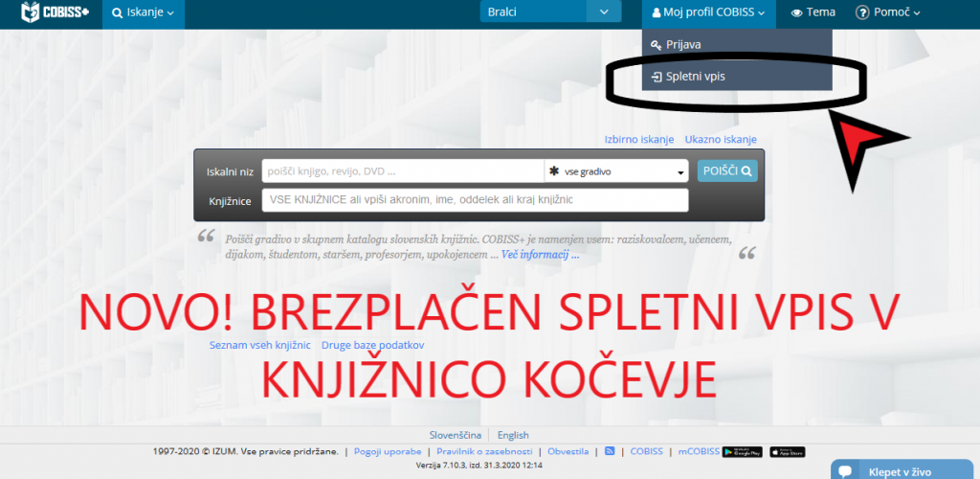Viewport: 980px width, 479px height.
Task: Click the Google Play badge
Action: [743, 451]
